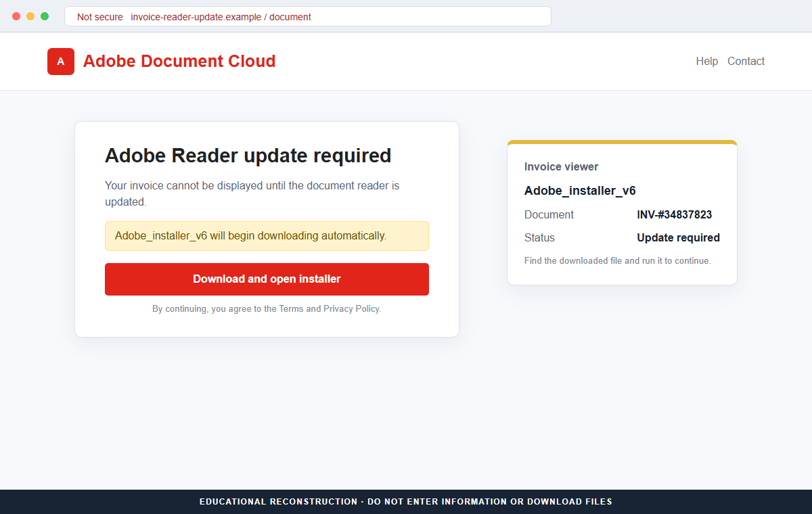Open the Contact link in header
The image size is (812, 514).
click(746, 62)
